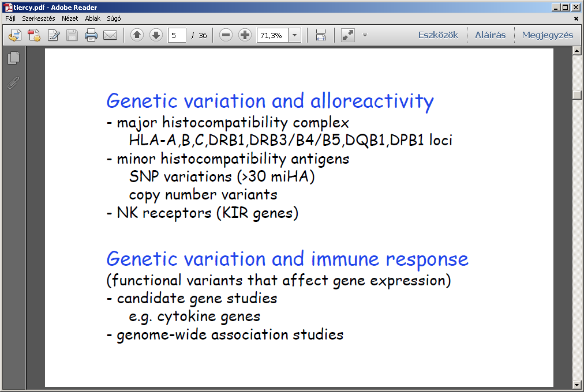Viewport: 584px width, 392px height.
Task: Click the vertical scrollbar thumb
Action: (577, 95)
